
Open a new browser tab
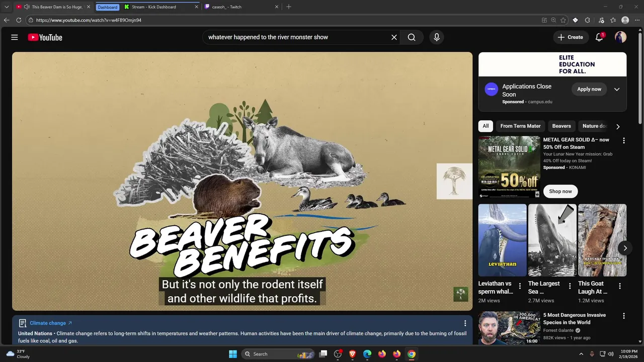click(289, 7)
